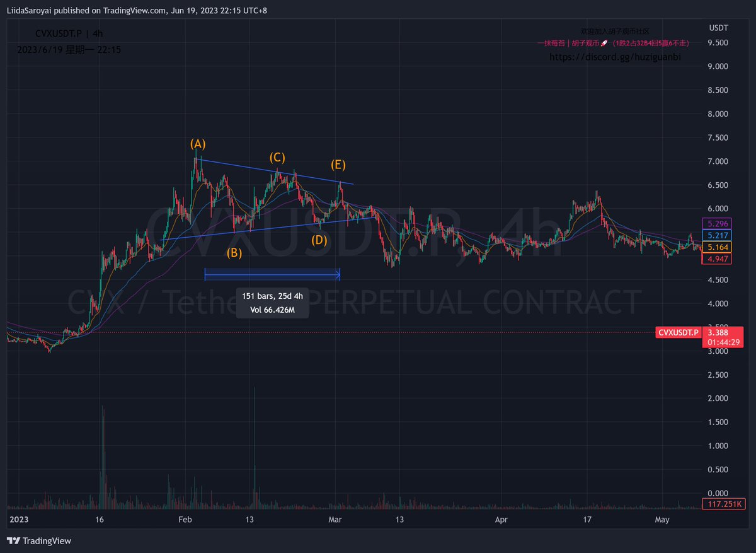Click the 'Vol 66.426M' measurement value
756x553 pixels.
pyautogui.click(x=272, y=309)
